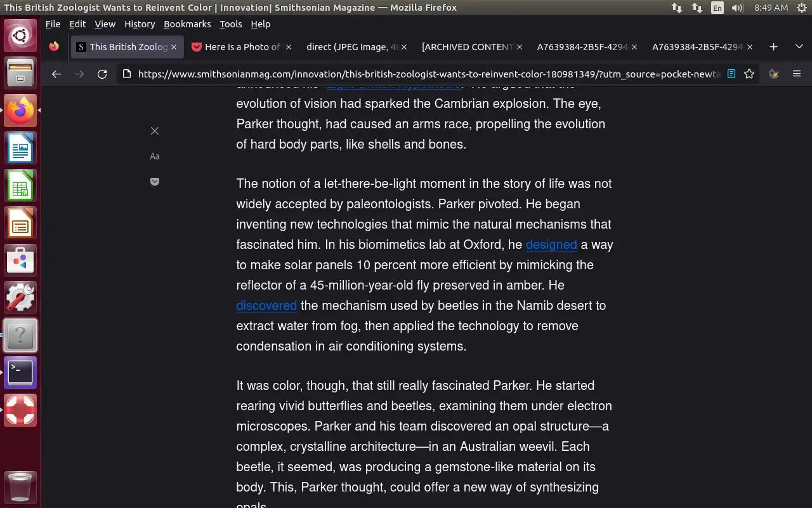This screenshot has width=812, height=508.
Task: Open Ubuntu Software from the dock
Action: [x=20, y=261]
